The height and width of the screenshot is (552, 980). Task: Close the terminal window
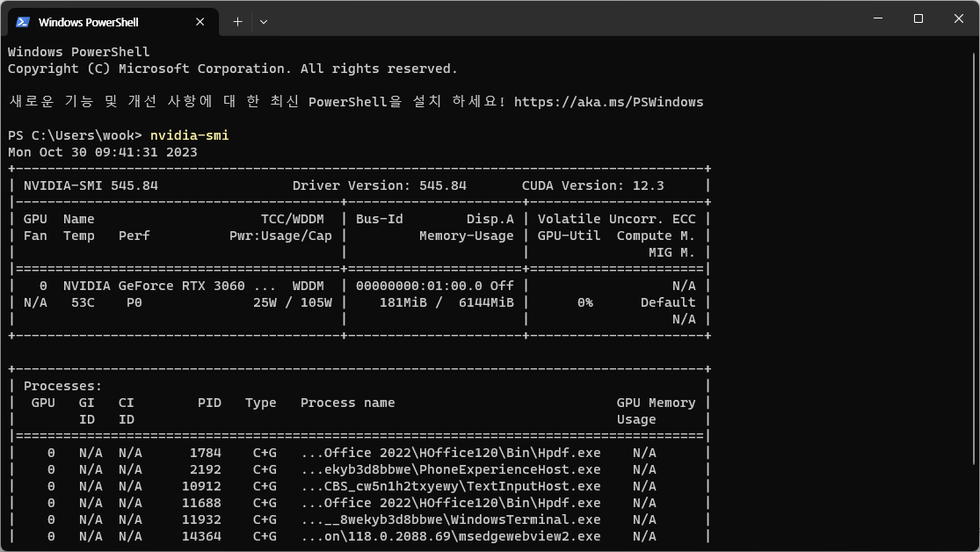pos(959,18)
